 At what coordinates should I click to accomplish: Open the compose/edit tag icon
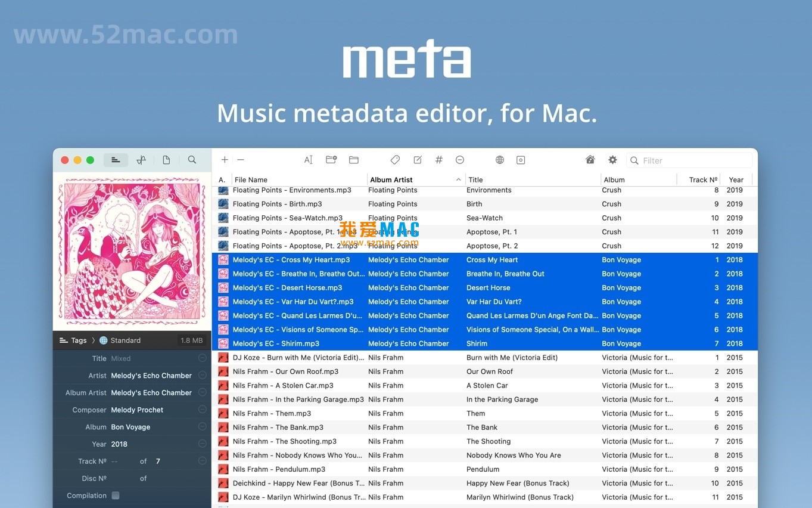(417, 160)
